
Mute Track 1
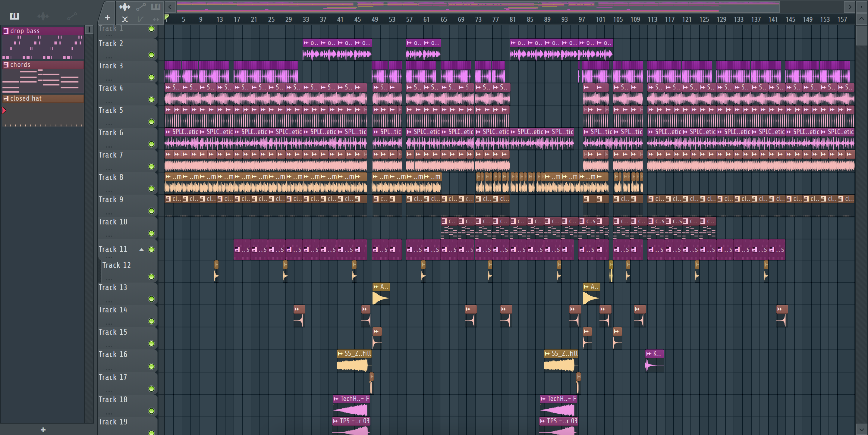pos(152,29)
